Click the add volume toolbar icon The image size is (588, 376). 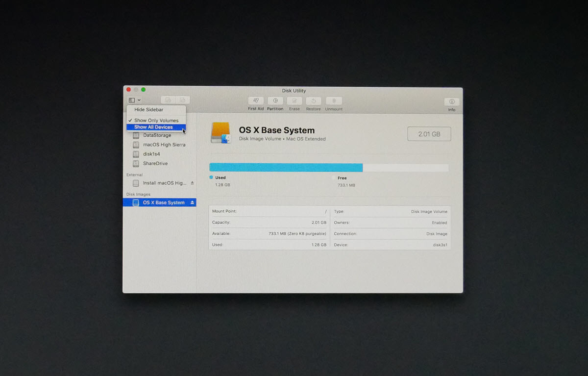point(168,100)
